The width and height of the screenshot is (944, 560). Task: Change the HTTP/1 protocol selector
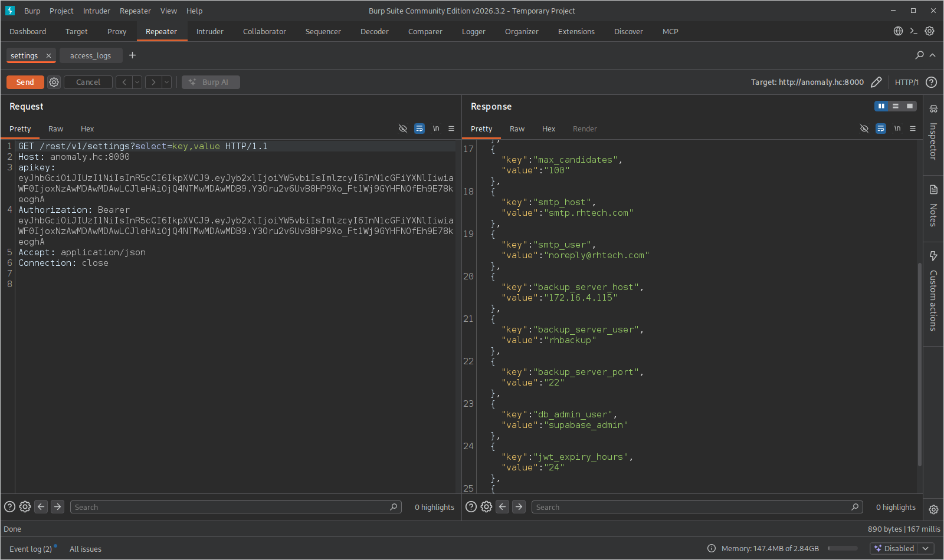coord(907,82)
